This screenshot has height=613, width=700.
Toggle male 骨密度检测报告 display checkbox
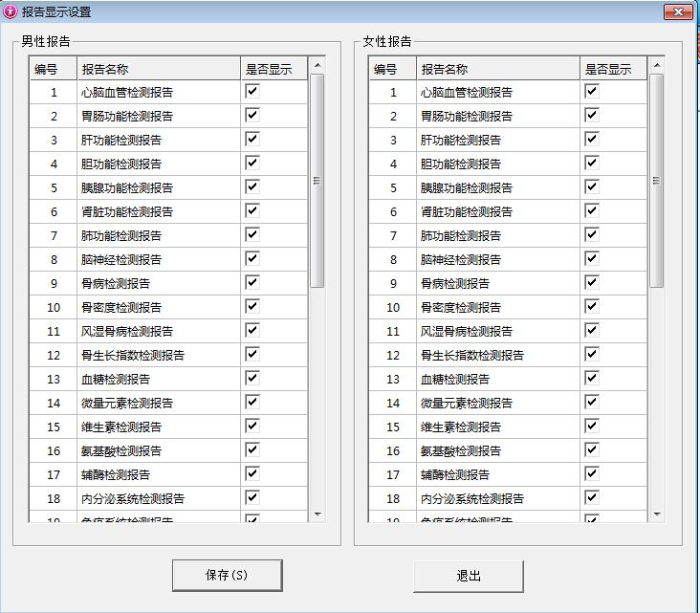(252, 306)
